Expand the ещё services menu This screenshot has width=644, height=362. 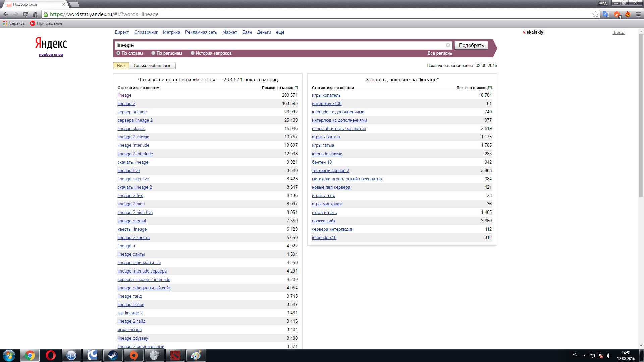click(280, 32)
